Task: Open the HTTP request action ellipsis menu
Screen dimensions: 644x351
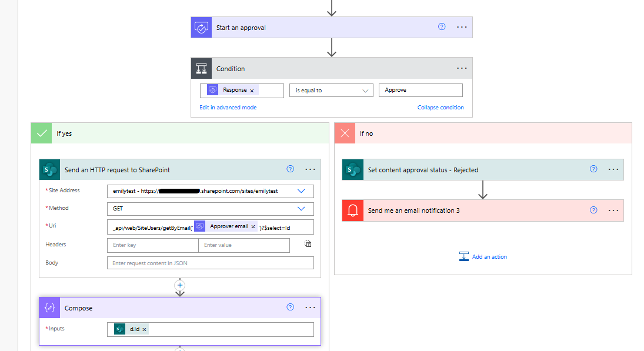Action: pos(310,169)
